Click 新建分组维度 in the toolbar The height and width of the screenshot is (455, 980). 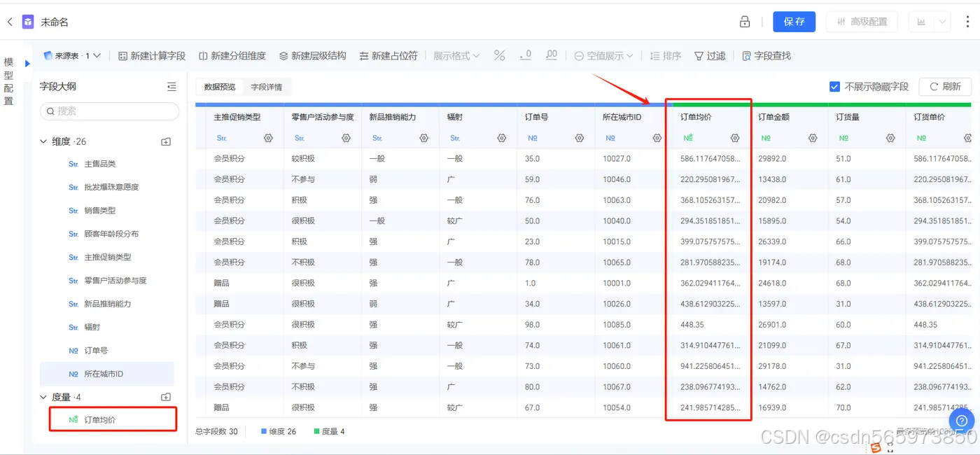coord(232,56)
